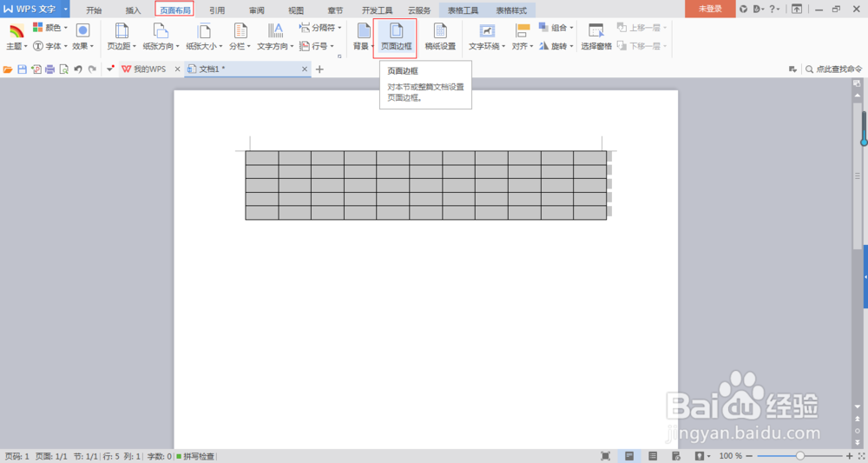Viewport: 868px width, 463px height.
Task: Click the 纸张方向 orientation icon
Action: (161, 30)
